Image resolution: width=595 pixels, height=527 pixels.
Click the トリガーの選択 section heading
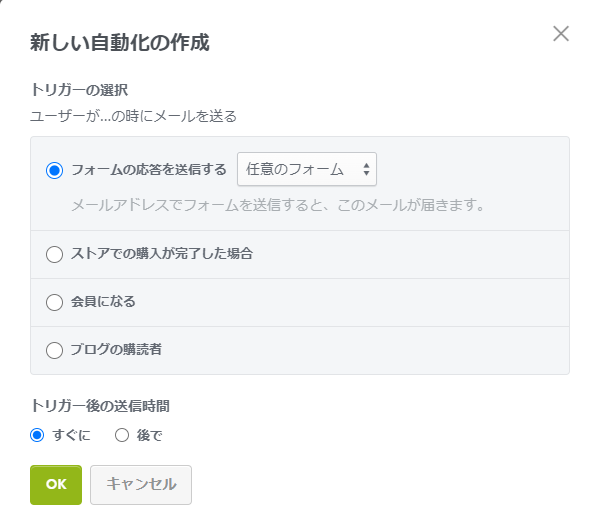pyautogui.click(x=79, y=90)
